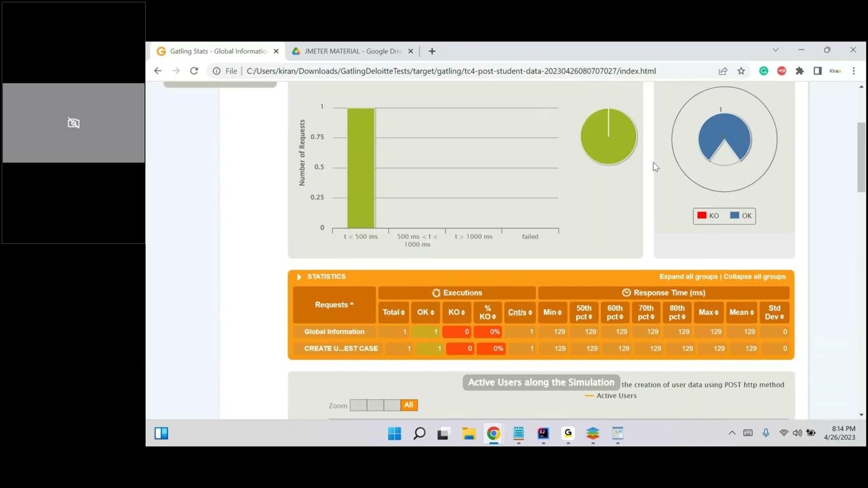Open the tab search dropdown arrow
The image size is (868, 488).
tap(776, 49)
